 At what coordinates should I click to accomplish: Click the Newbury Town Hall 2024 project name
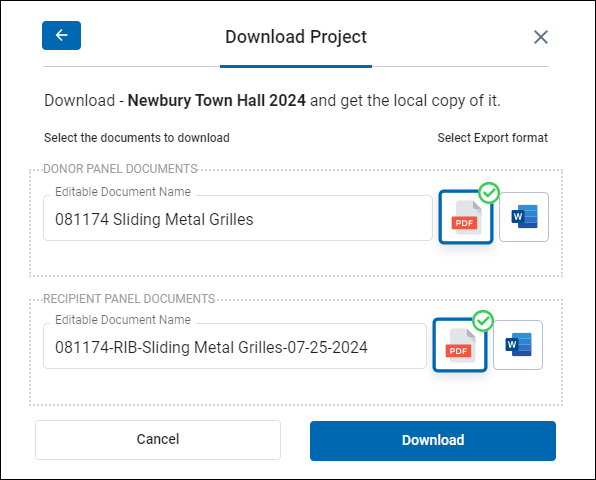(x=217, y=101)
